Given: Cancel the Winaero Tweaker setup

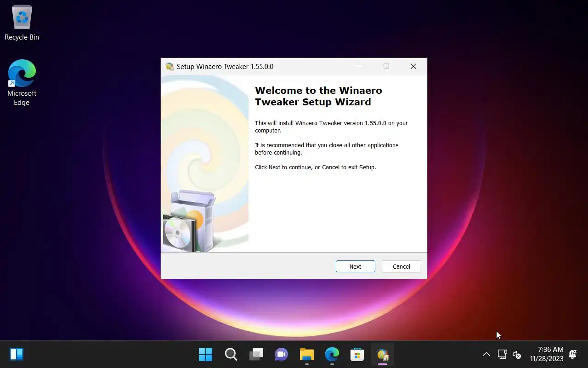Looking at the screenshot, I should pyautogui.click(x=401, y=266).
